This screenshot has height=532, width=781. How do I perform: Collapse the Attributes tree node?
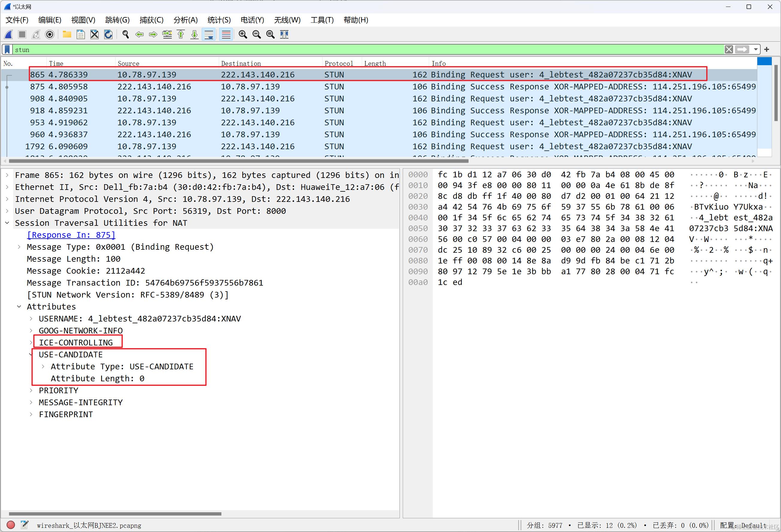[19, 307]
